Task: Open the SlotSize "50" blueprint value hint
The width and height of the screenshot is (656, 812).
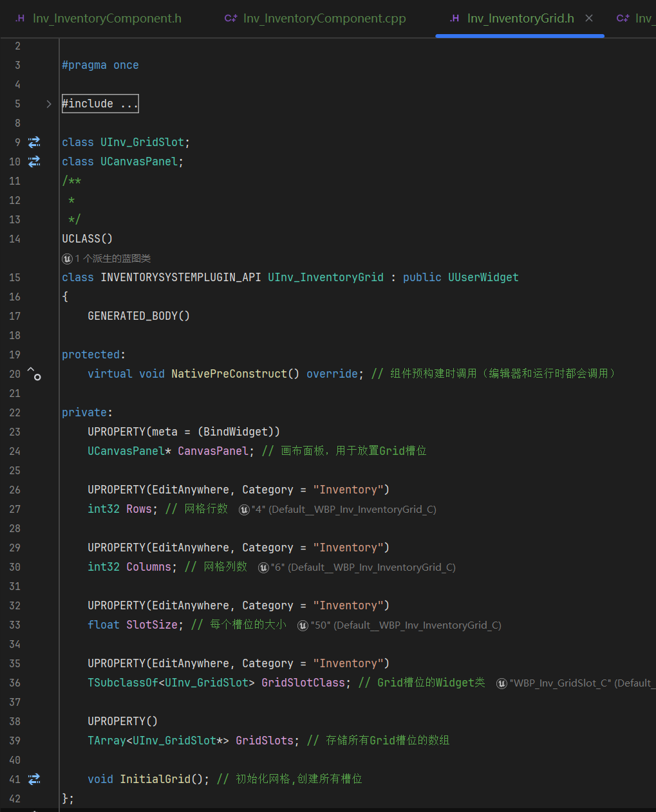Action: (x=406, y=625)
